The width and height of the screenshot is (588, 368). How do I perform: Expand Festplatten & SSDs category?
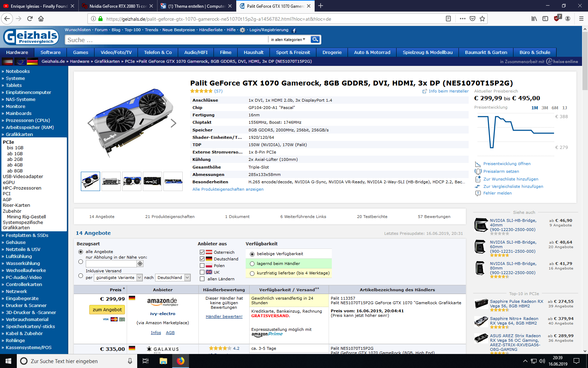(x=27, y=236)
